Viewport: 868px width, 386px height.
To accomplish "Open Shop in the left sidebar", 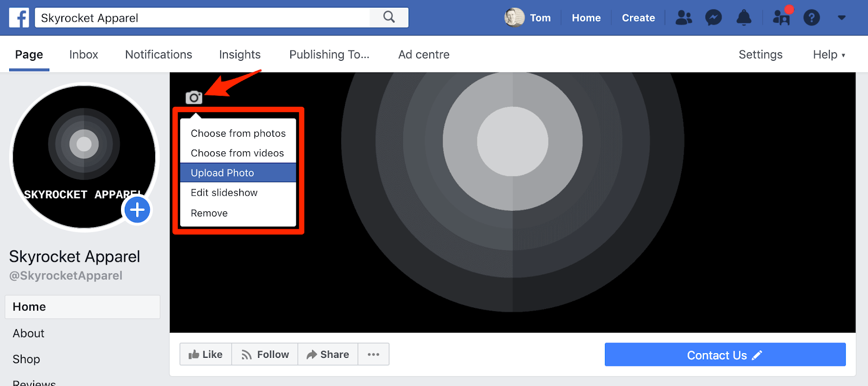I will 26,359.
